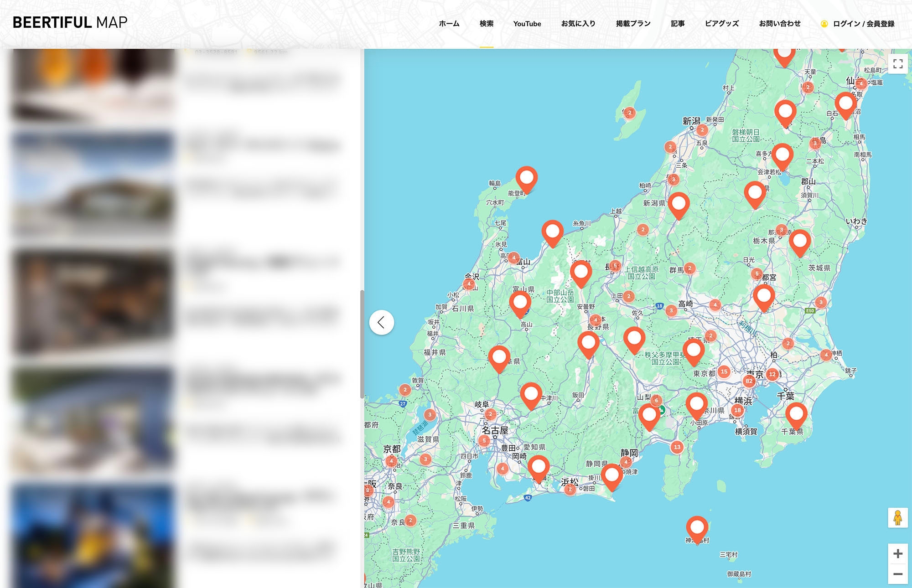Open the cluster marker labeled 15 near 東京都

click(724, 371)
